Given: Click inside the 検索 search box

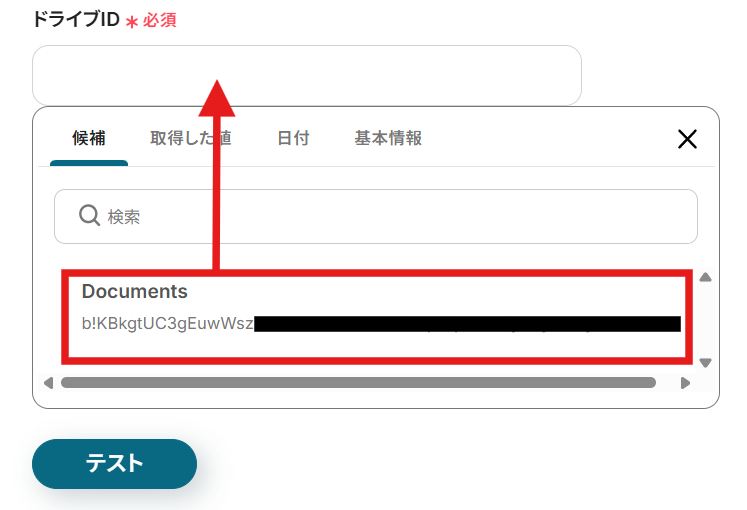Looking at the screenshot, I should [376, 217].
